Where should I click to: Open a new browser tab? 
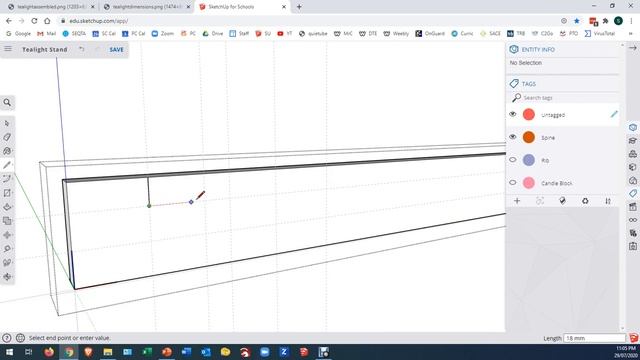[x=299, y=7]
